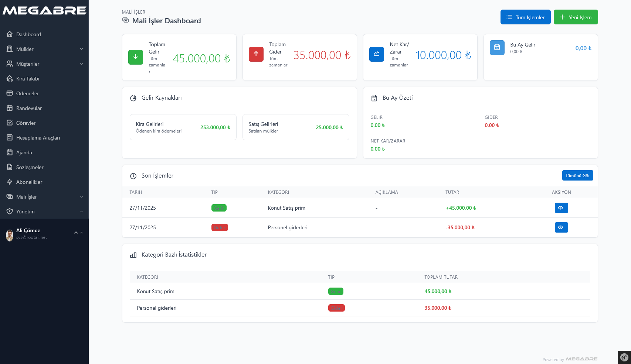This screenshot has width=631, height=364.
Task: Click the Ali Çömez profile avatar
Action: [x=10, y=235]
